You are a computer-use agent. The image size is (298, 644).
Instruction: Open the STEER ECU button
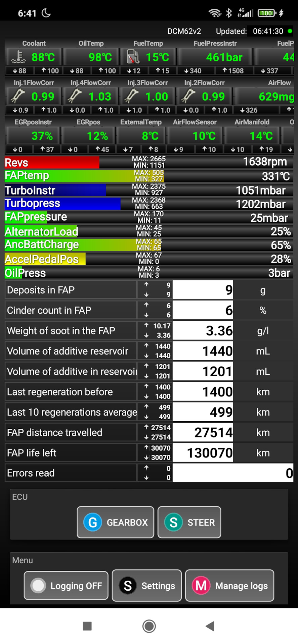tap(189, 522)
